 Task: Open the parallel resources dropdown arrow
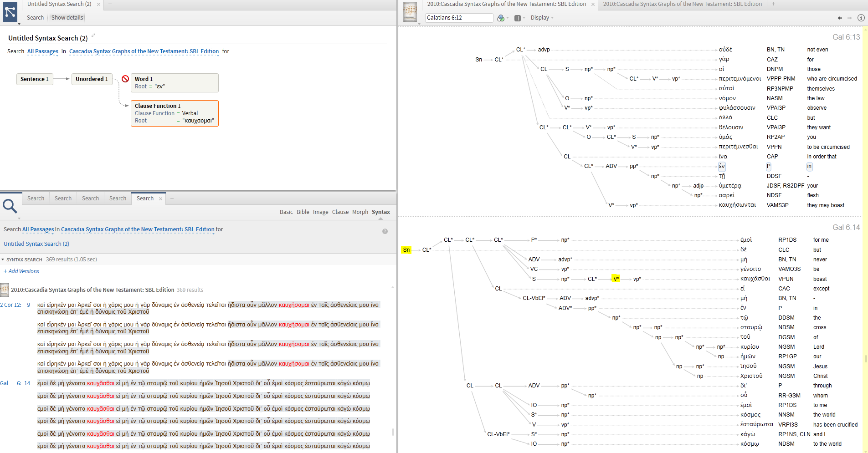click(524, 18)
